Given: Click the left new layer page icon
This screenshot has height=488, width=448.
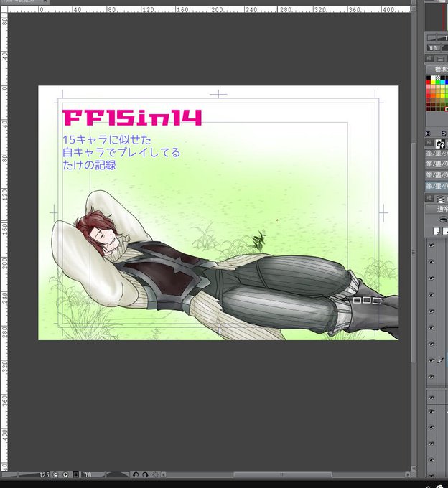Looking at the screenshot, I should tap(437, 231).
